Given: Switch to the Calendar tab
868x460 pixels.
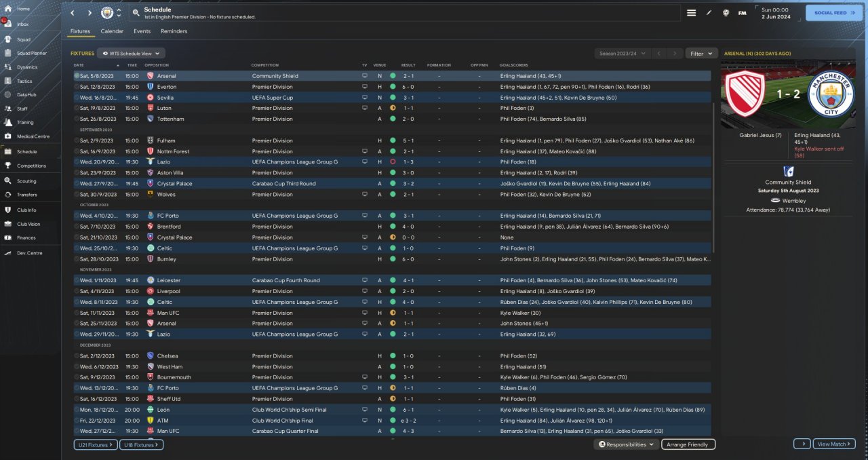Looking at the screenshot, I should pyautogui.click(x=112, y=31).
